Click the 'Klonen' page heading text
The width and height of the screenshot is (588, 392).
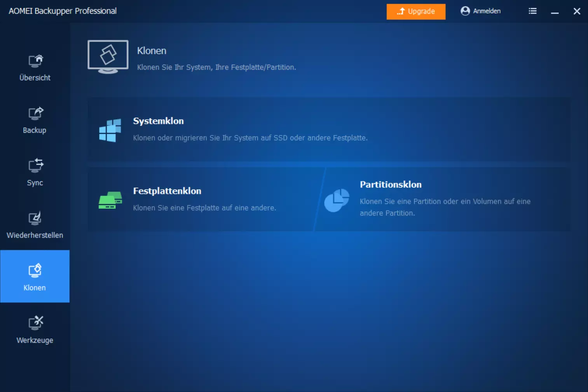tap(152, 51)
